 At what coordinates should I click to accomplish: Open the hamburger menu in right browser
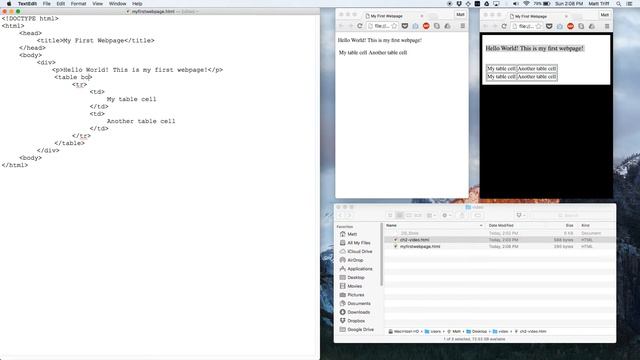click(x=607, y=26)
